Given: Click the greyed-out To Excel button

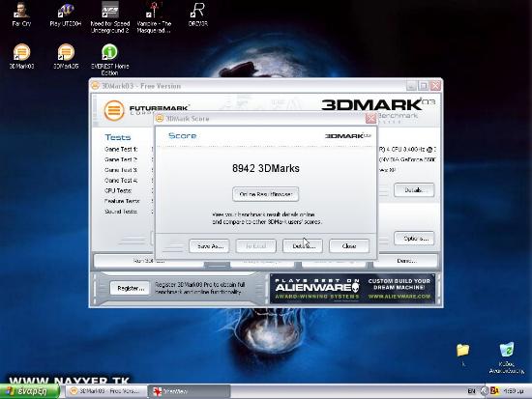Looking at the screenshot, I should pyautogui.click(x=255, y=246).
